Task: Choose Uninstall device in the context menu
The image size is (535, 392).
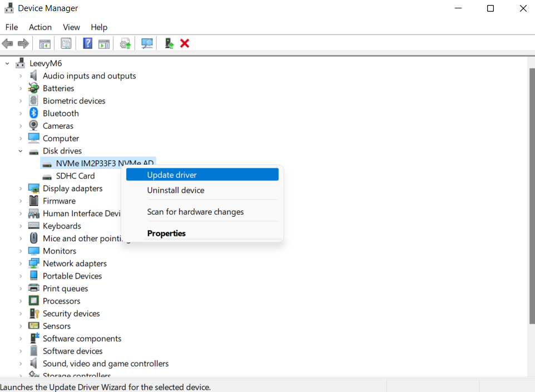Action: point(176,190)
